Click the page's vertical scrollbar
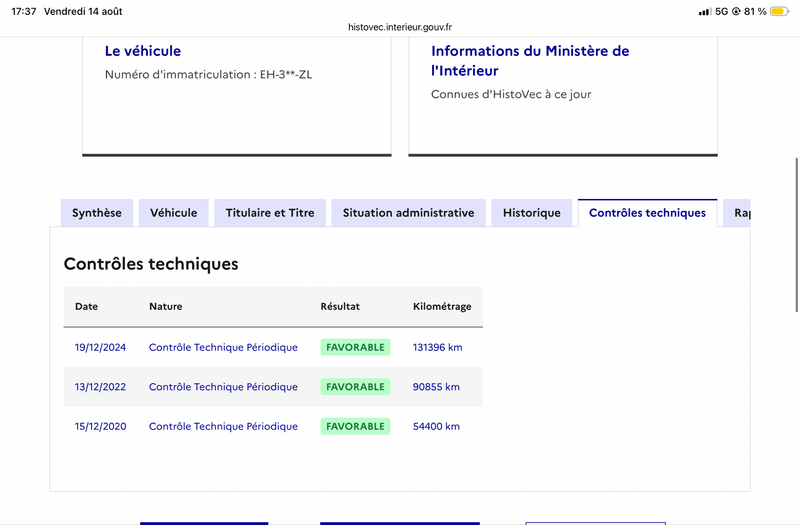This screenshot has width=800, height=525. click(797, 235)
